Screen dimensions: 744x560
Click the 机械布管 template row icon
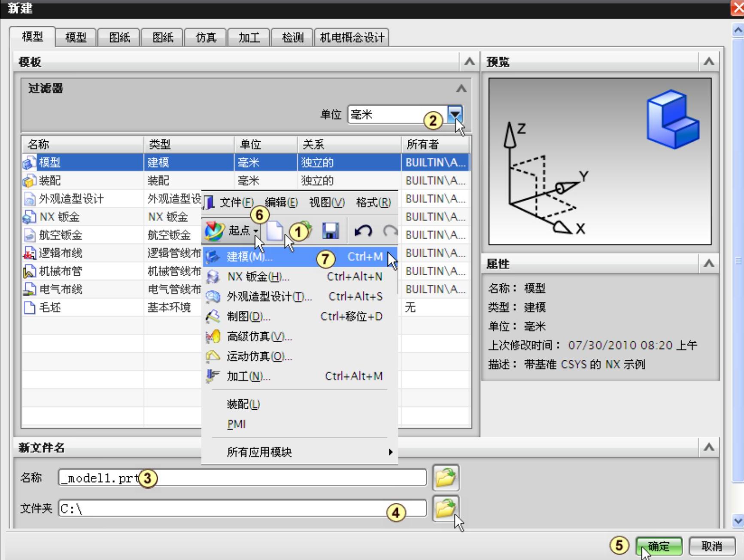(29, 271)
